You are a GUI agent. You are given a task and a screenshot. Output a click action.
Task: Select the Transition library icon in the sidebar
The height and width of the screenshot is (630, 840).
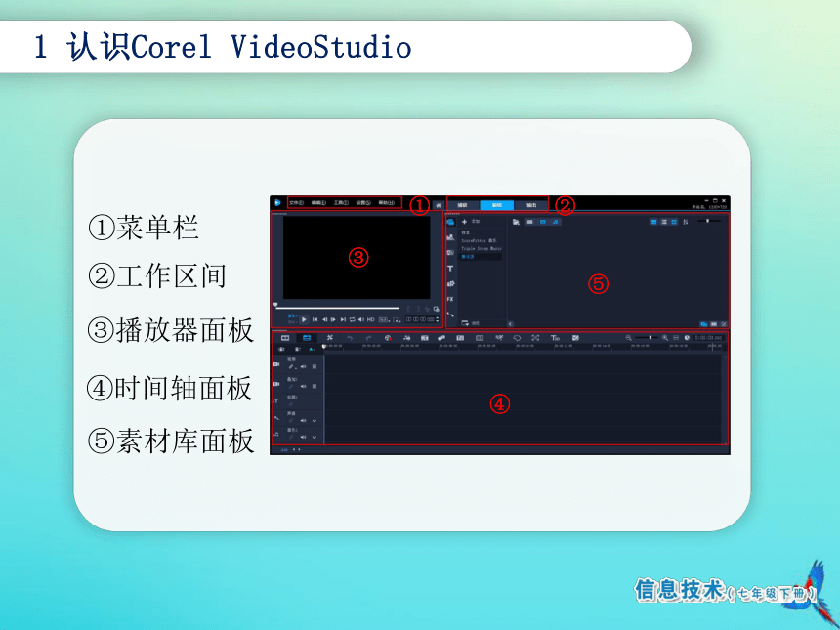[x=450, y=284]
